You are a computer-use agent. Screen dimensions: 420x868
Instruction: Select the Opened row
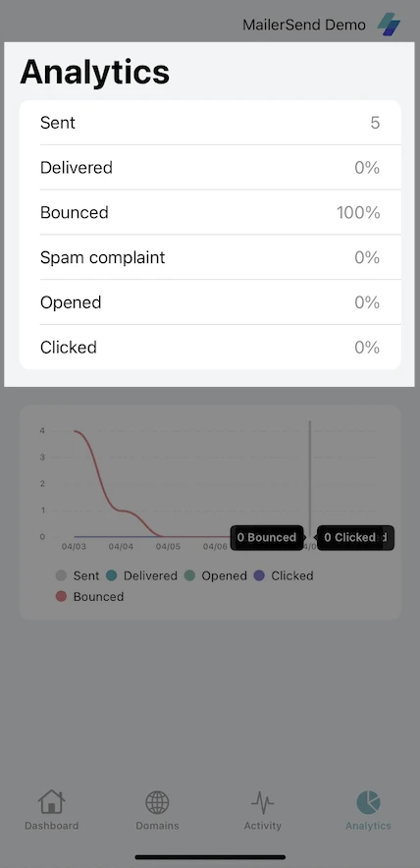(210, 301)
